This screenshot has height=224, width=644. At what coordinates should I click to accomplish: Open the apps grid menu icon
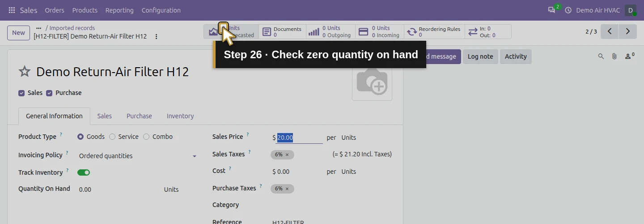point(12,10)
